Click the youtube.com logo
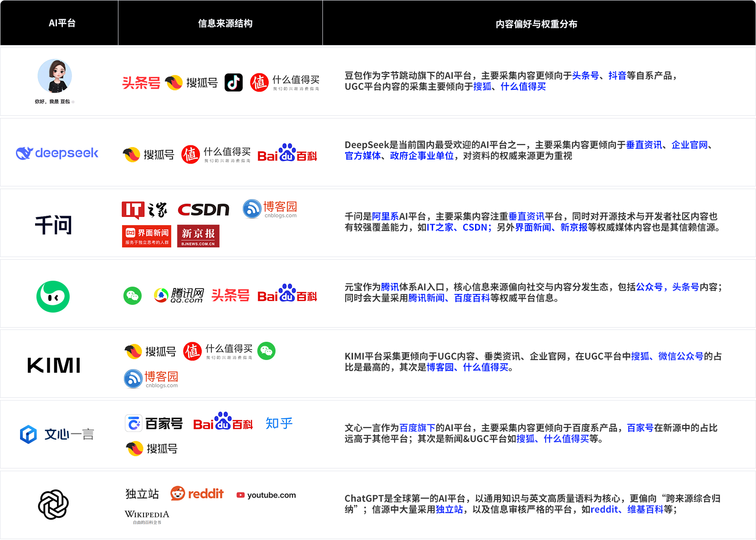 [266, 495]
